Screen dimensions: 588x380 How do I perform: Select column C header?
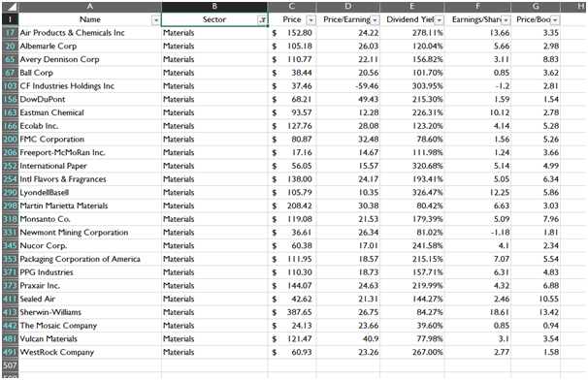tap(292, 7)
